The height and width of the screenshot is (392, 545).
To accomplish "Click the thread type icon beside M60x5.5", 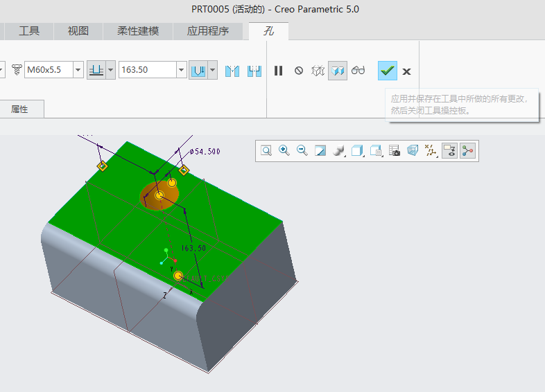I will pyautogui.click(x=17, y=70).
